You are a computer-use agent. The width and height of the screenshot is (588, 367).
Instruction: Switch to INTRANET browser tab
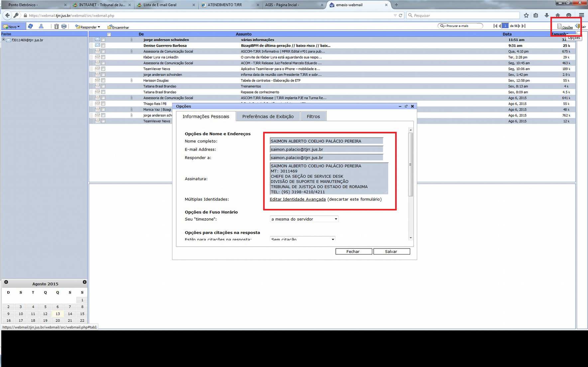[102, 5]
